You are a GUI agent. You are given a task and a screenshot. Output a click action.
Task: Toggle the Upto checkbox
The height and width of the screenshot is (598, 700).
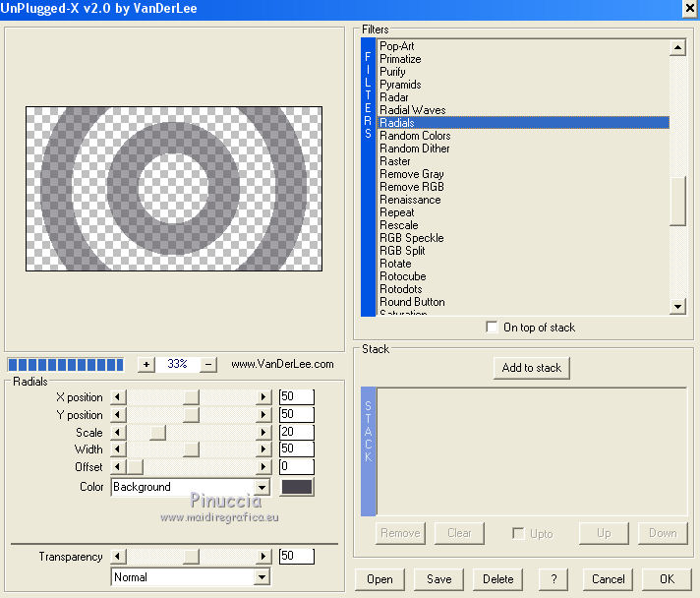(518, 534)
